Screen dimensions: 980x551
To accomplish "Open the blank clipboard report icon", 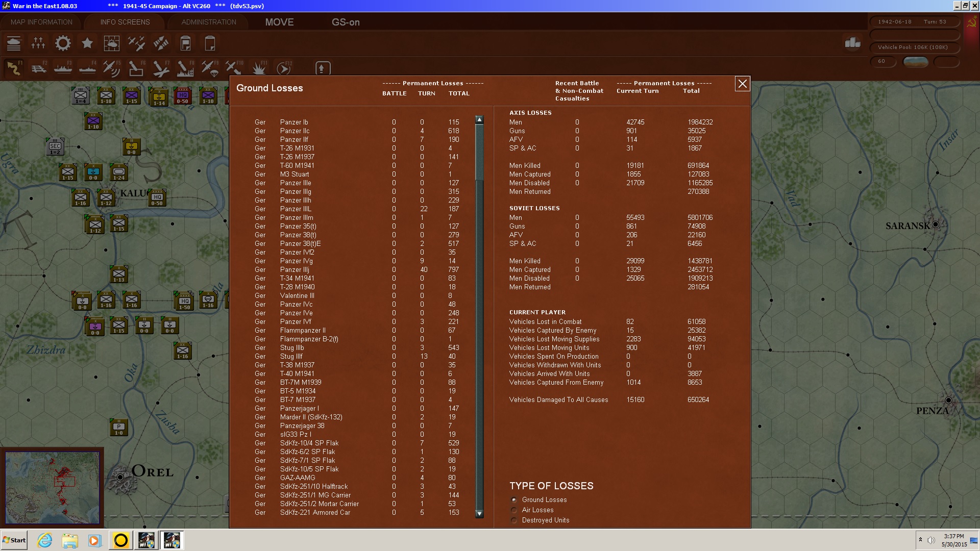I will point(210,43).
